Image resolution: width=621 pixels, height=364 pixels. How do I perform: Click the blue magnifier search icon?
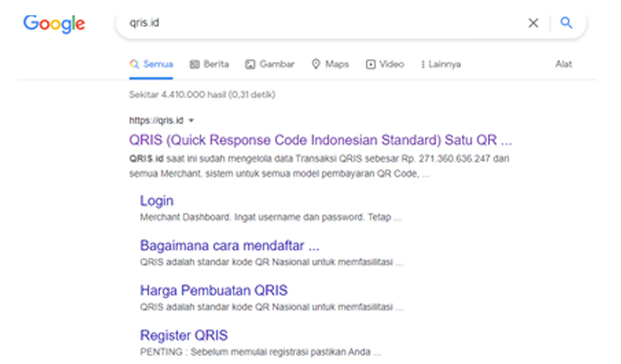point(566,22)
